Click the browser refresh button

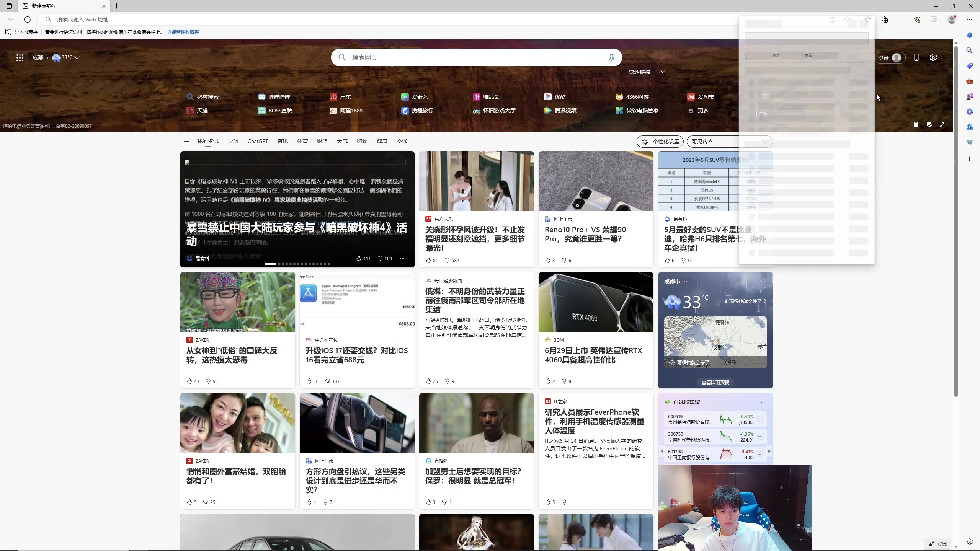[x=28, y=20]
